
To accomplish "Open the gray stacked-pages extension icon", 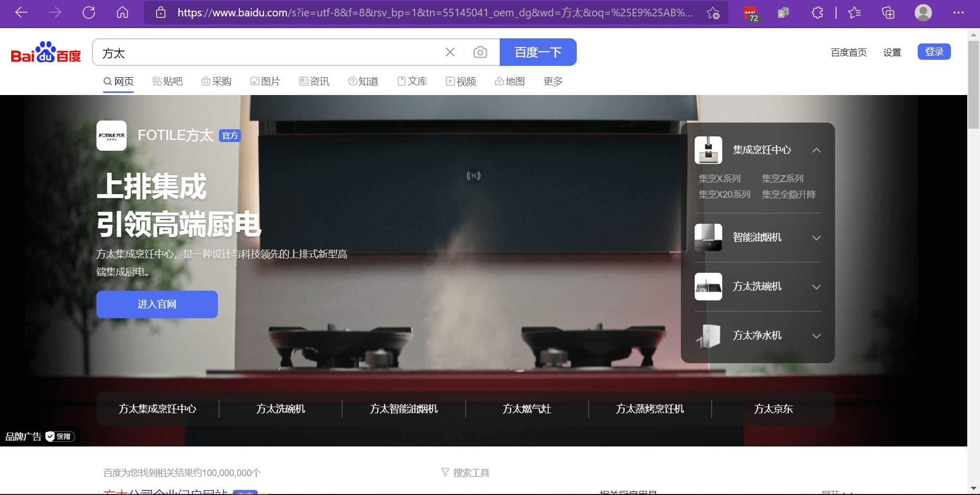I will coord(783,12).
